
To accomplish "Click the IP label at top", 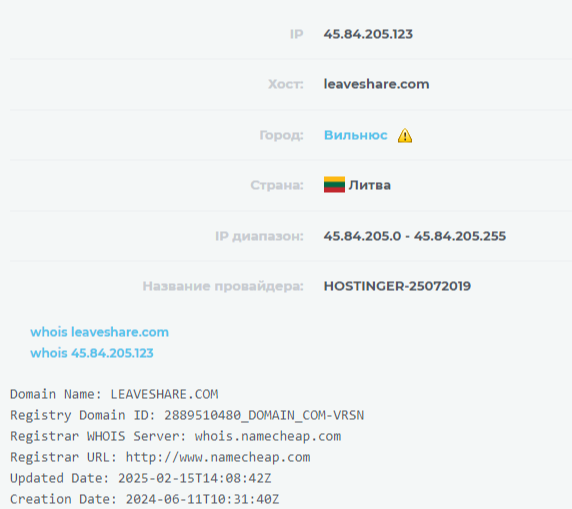I will pyautogui.click(x=297, y=34).
